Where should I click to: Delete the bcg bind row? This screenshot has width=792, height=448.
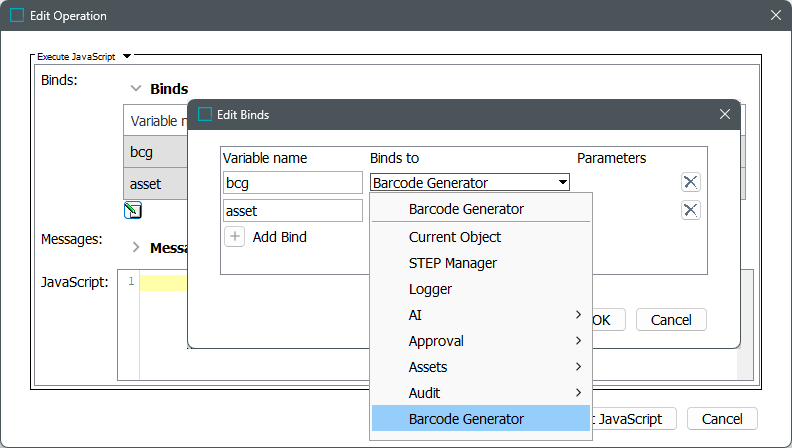pos(690,182)
